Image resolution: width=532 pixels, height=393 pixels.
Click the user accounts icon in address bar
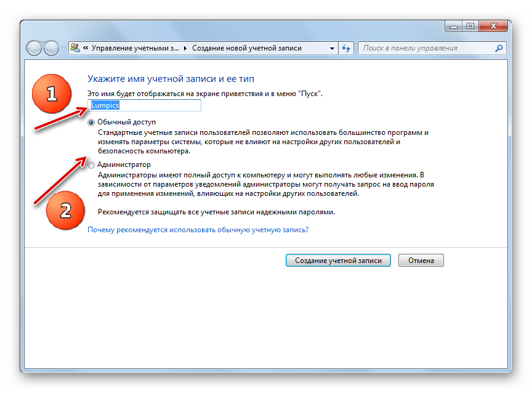point(75,48)
